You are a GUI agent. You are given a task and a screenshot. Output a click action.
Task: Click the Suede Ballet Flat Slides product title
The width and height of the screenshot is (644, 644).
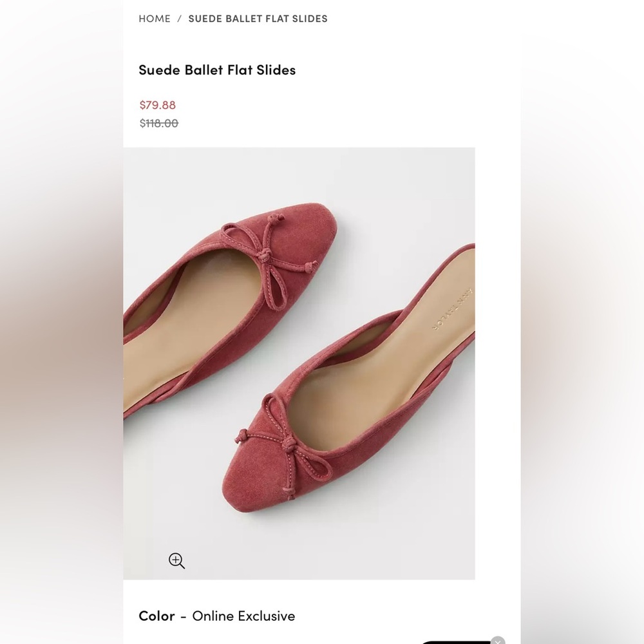[217, 70]
